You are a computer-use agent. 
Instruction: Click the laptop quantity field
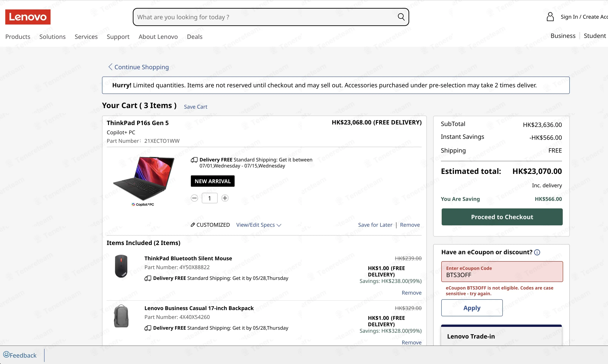pos(210,198)
